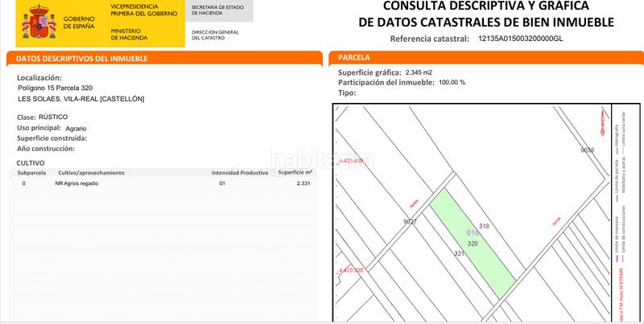Click the 'CONSULTA DESCRIPTIVA Y GRÁFICA' title line
The image size is (644, 324).
click(486, 6)
